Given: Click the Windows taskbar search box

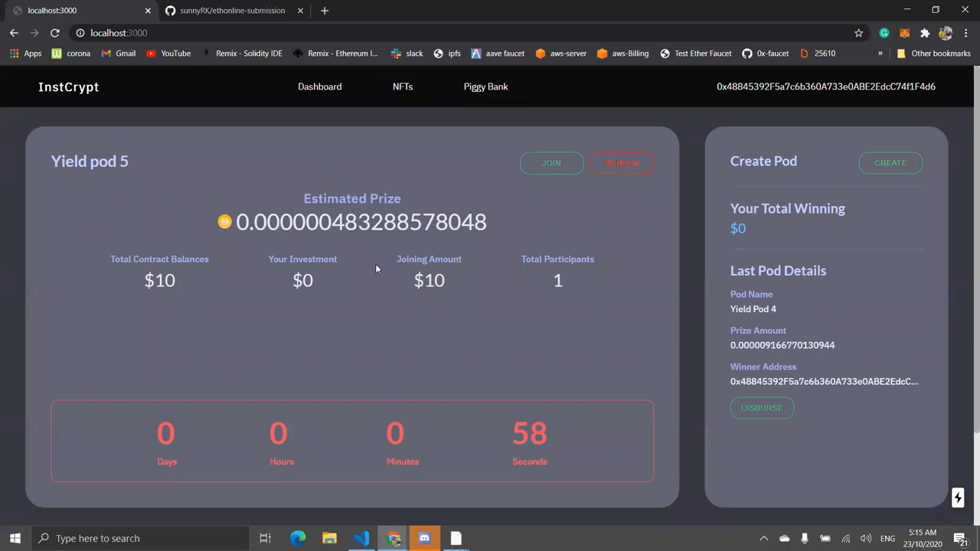Looking at the screenshot, I should coord(140,538).
